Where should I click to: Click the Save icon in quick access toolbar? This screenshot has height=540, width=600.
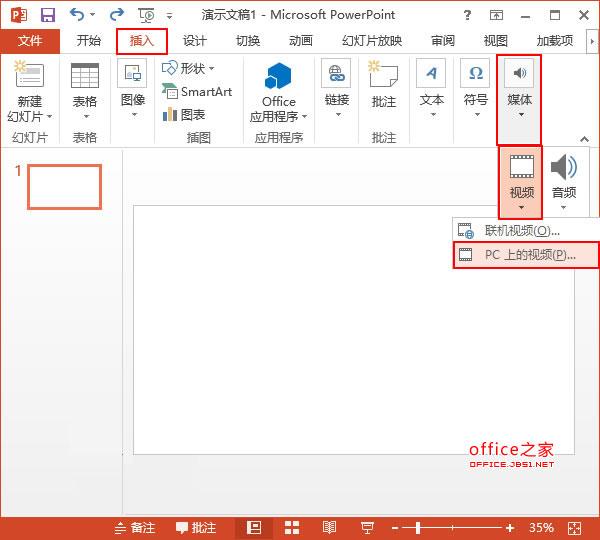pos(48,15)
